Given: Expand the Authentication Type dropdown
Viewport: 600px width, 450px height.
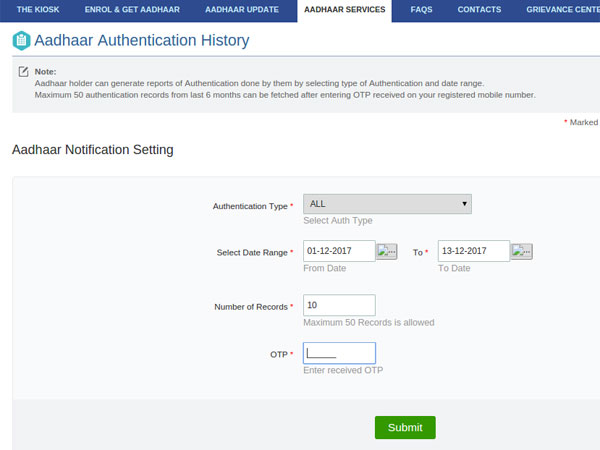Looking at the screenshot, I should [x=387, y=204].
